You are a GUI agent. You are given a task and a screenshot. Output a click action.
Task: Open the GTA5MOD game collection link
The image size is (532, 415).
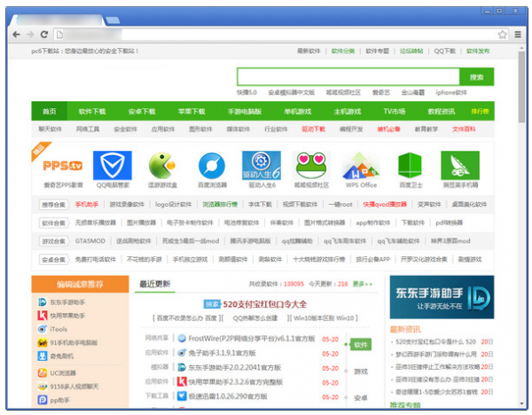90,241
